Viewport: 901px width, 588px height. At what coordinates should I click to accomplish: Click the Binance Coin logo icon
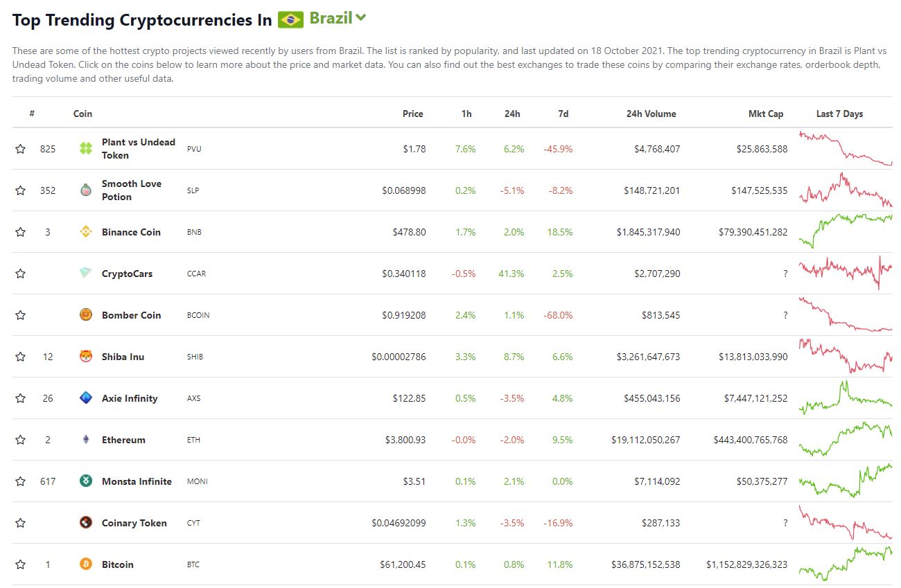[x=86, y=231]
